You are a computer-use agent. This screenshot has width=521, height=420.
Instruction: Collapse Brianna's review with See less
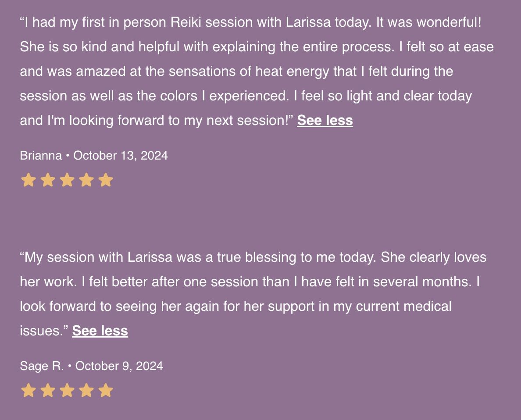click(x=325, y=120)
